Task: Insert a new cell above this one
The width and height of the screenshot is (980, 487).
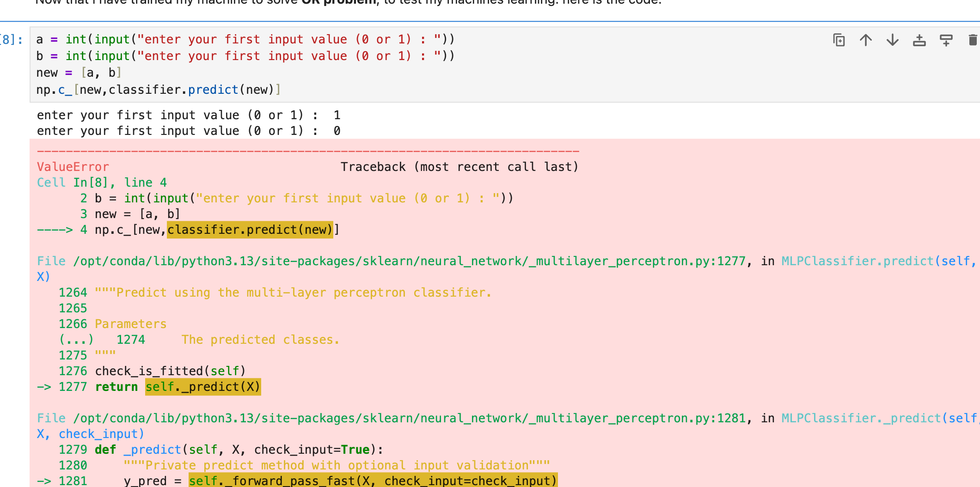Action: 919,40
